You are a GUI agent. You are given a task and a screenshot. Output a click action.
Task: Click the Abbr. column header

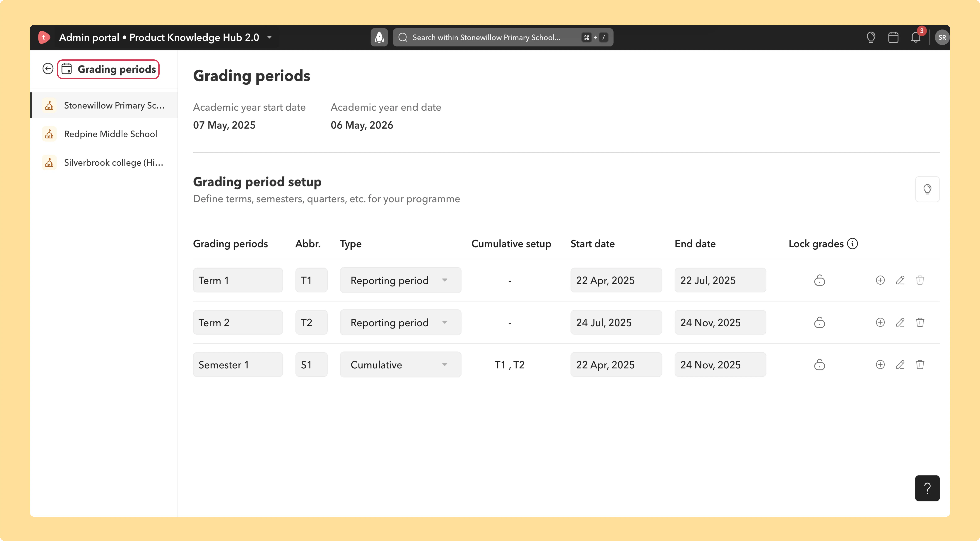pos(308,244)
